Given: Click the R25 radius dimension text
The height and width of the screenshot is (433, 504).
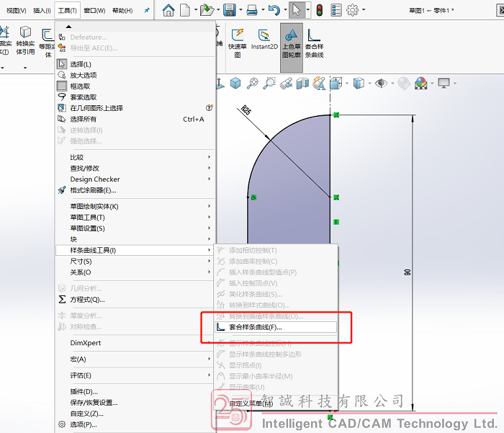Looking at the screenshot, I should [x=246, y=110].
